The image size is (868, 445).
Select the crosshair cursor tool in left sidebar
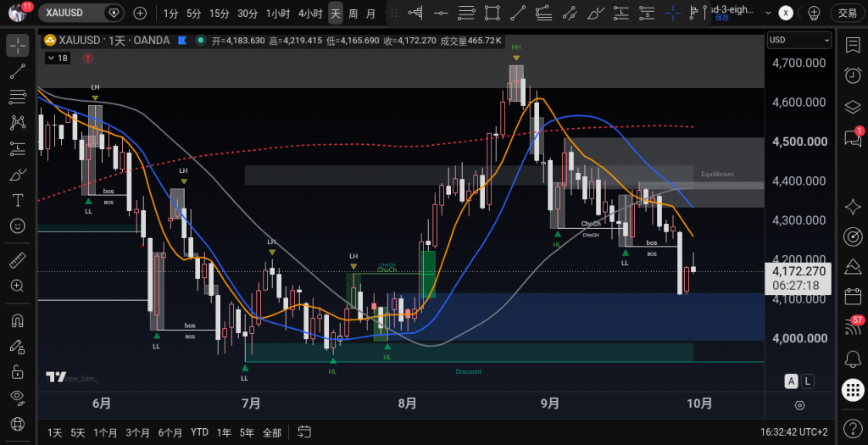click(x=18, y=46)
